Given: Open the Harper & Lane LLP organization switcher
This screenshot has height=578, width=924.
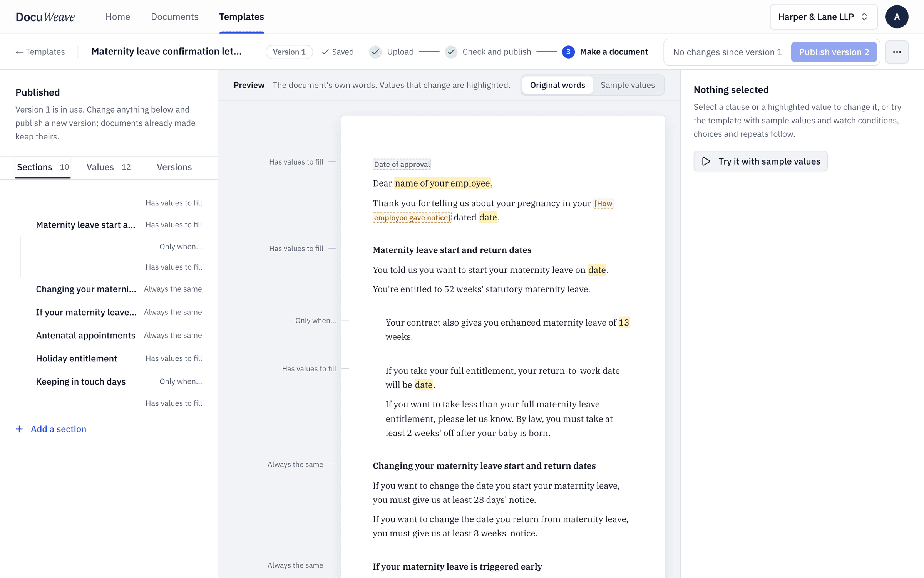Looking at the screenshot, I should pos(824,17).
